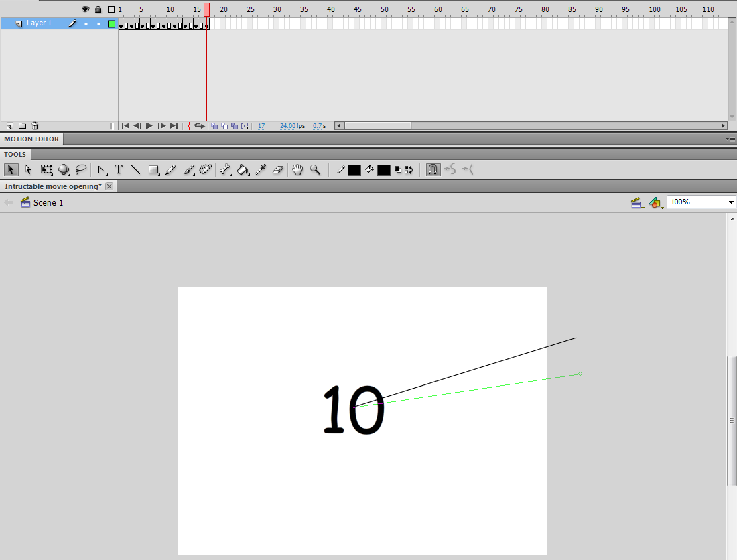Select the Pen tool
737x560 pixels.
[x=102, y=169]
